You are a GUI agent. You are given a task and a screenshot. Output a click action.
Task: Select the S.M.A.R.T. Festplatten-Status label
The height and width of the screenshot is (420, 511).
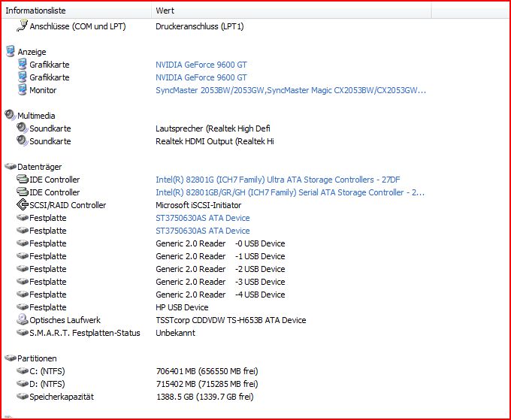(x=85, y=333)
